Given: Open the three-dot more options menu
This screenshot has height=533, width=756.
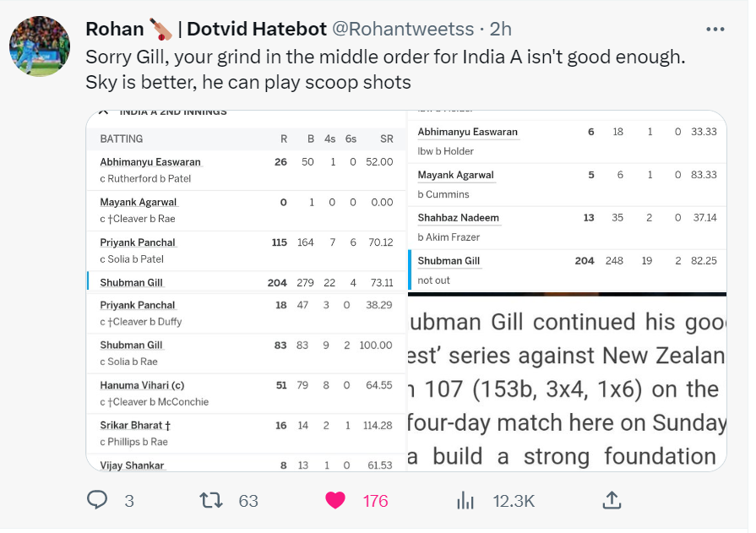Looking at the screenshot, I should pyautogui.click(x=715, y=30).
